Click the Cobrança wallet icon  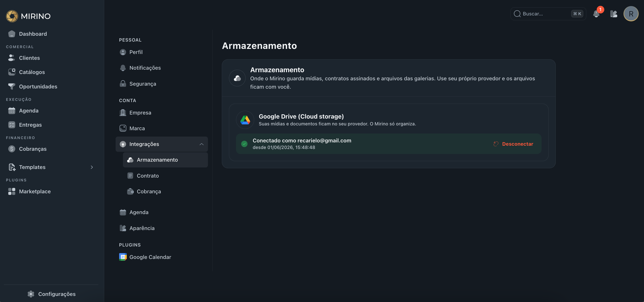[130, 191]
